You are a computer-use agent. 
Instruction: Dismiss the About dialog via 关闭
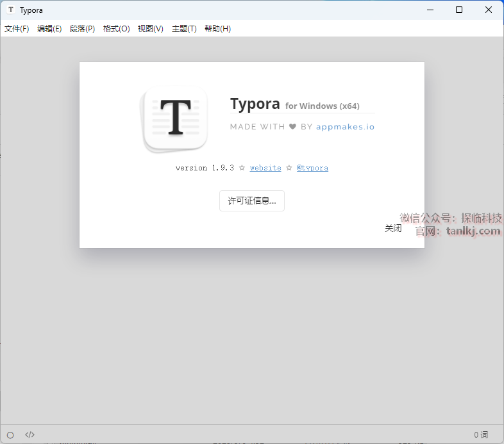[393, 228]
